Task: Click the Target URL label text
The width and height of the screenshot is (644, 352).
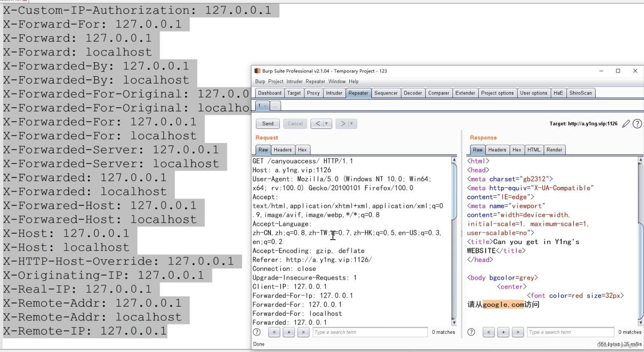Action: tap(583, 124)
